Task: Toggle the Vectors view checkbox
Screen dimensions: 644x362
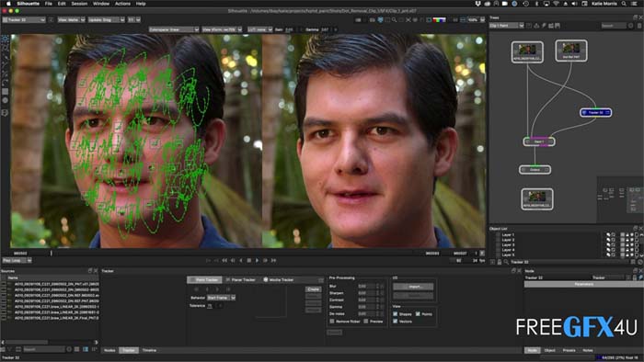Action: pos(396,322)
